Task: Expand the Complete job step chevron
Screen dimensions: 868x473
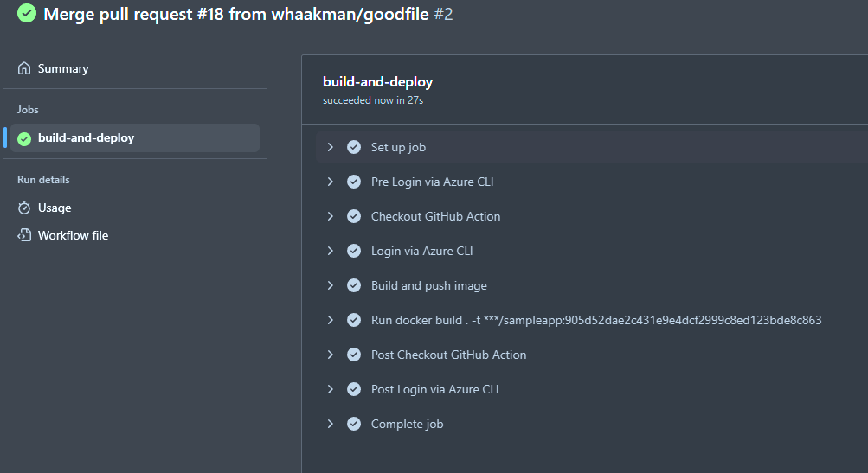Action: [x=331, y=424]
